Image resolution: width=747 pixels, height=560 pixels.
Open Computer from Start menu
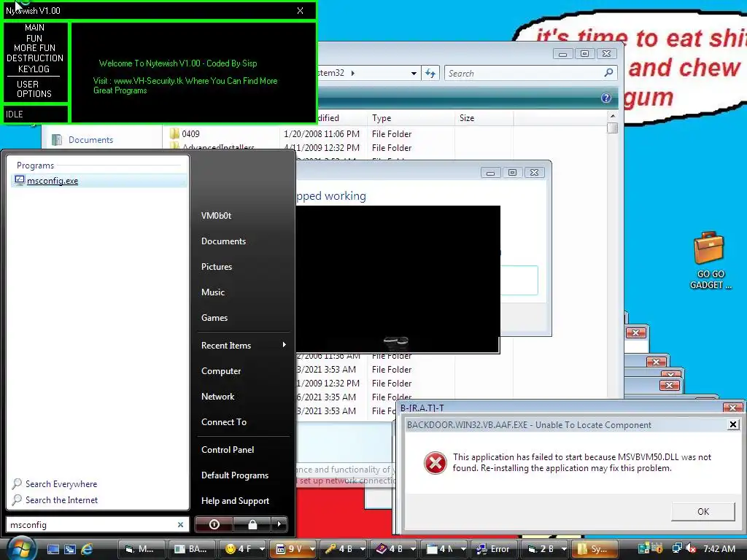[221, 371]
